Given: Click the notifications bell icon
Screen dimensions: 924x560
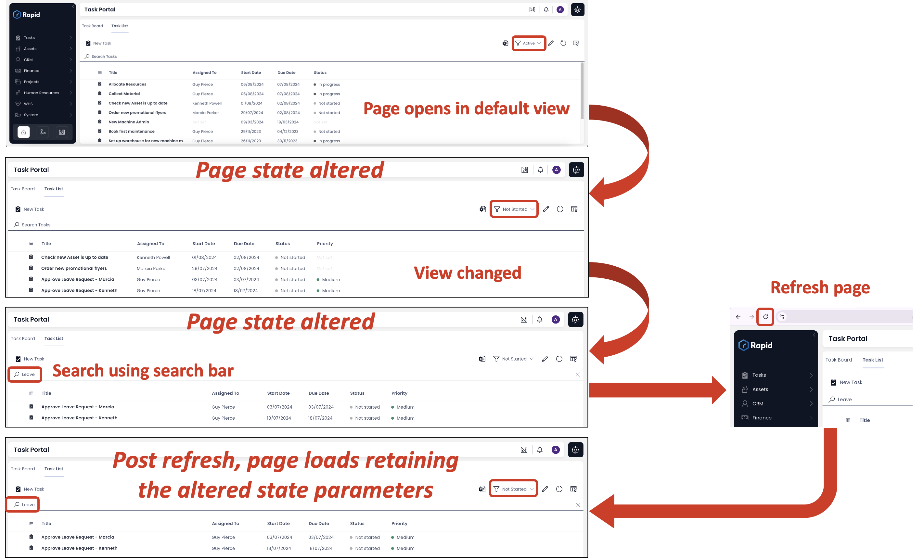Looking at the screenshot, I should tap(545, 9).
